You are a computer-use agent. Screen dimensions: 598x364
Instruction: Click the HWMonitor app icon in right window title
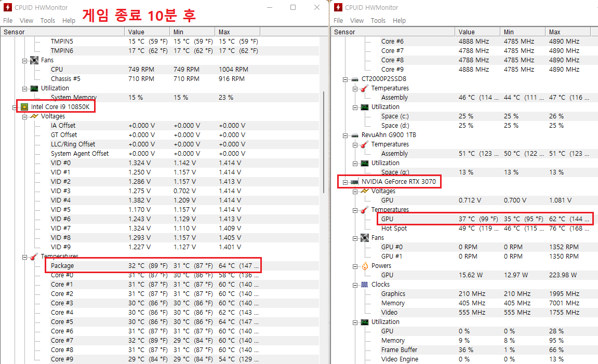(x=338, y=7)
